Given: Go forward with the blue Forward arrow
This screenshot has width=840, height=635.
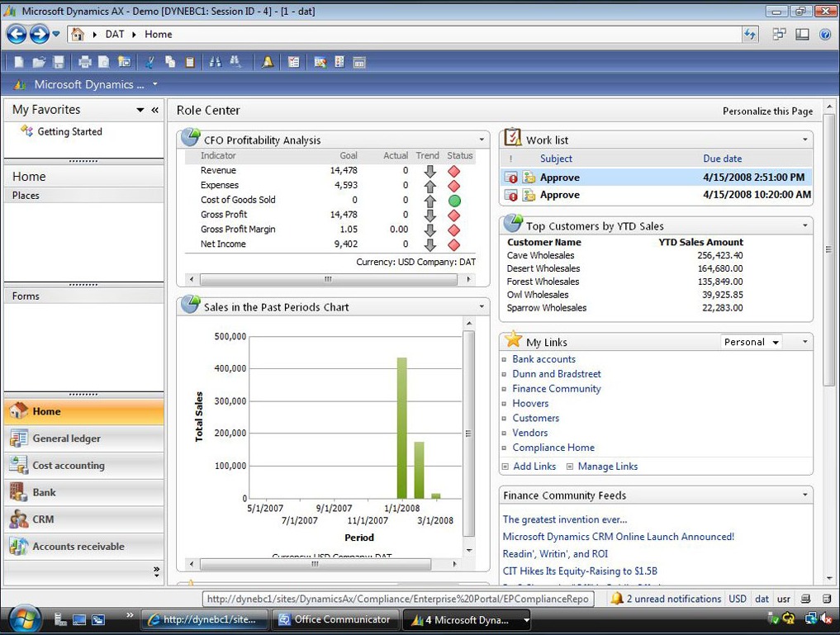Looking at the screenshot, I should pos(39,34).
